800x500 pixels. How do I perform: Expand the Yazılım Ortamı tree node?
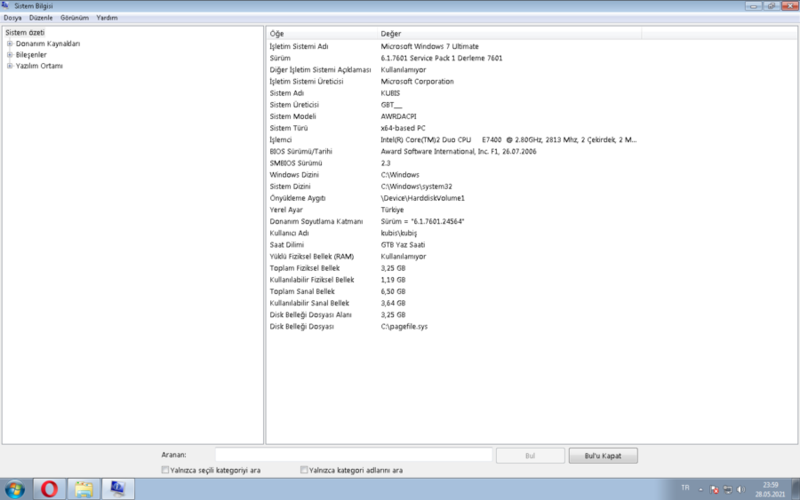pyautogui.click(x=9, y=66)
